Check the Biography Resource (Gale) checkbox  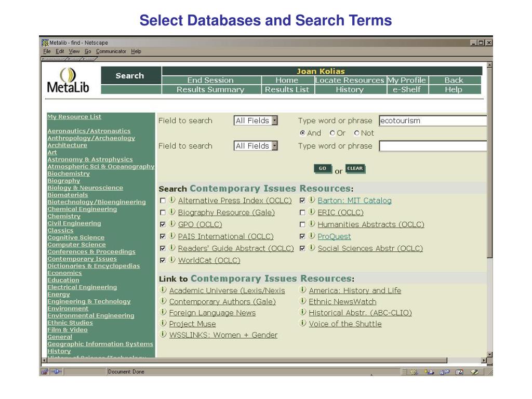(x=163, y=212)
